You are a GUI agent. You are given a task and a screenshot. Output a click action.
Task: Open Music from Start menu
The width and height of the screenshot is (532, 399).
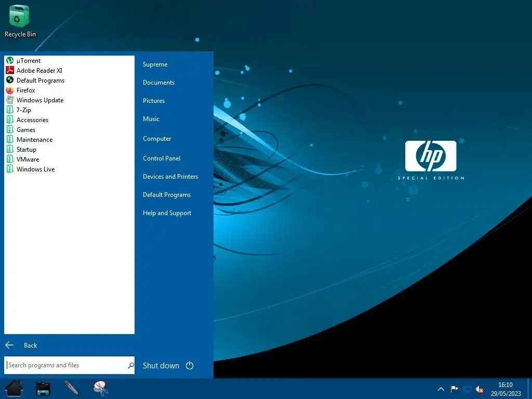pyautogui.click(x=151, y=119)
